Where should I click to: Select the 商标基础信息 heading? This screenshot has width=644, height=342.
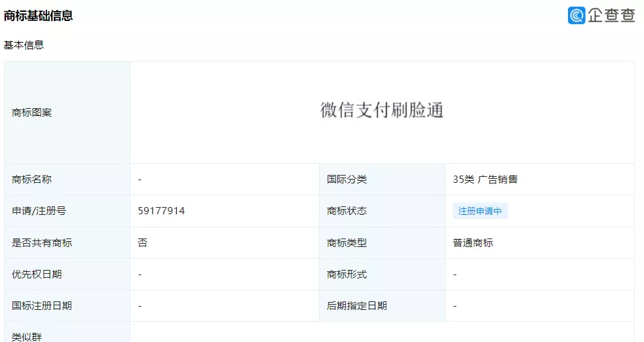[x=38, y=16]
